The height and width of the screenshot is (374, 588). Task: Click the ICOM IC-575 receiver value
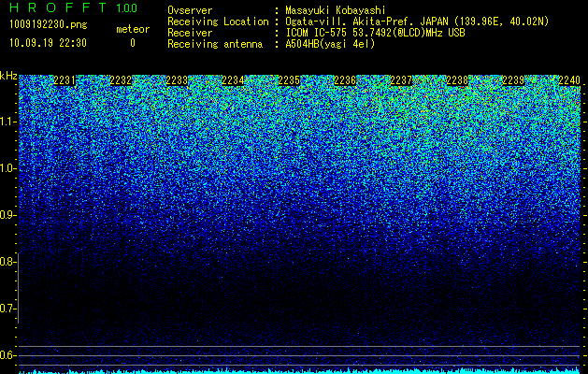375,33
